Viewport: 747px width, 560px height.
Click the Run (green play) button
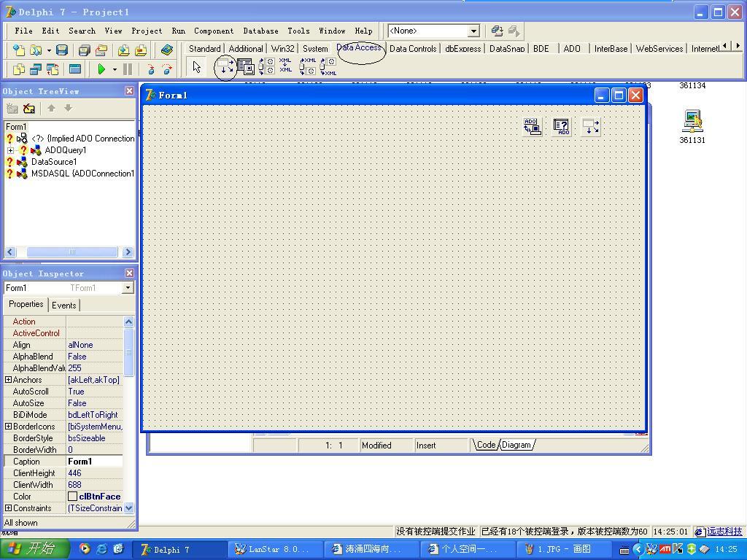coord(101,69)
